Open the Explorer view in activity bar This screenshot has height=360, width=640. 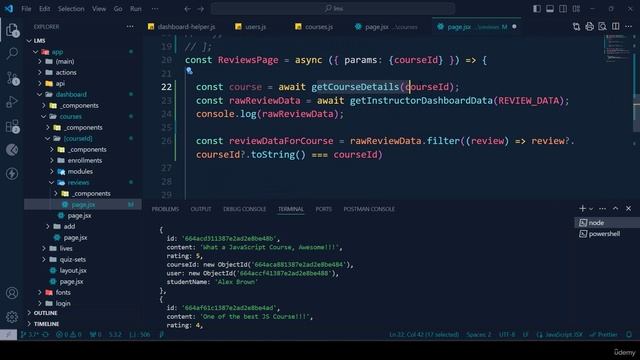(x=12, y=29)
